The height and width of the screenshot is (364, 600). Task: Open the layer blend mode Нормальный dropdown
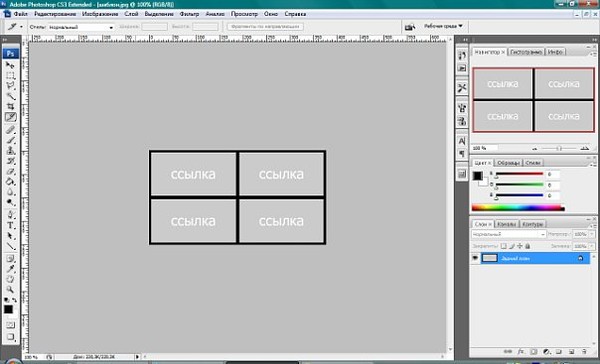coord(509,234)
